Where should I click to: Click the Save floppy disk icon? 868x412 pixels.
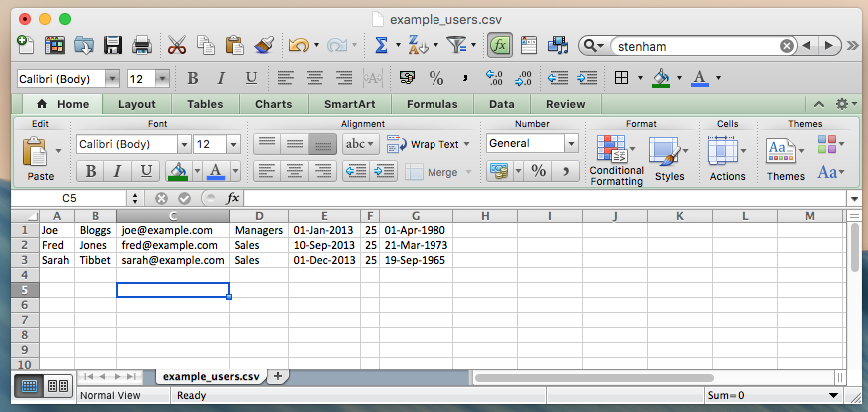pyautogui.click(x=113, y=45)
